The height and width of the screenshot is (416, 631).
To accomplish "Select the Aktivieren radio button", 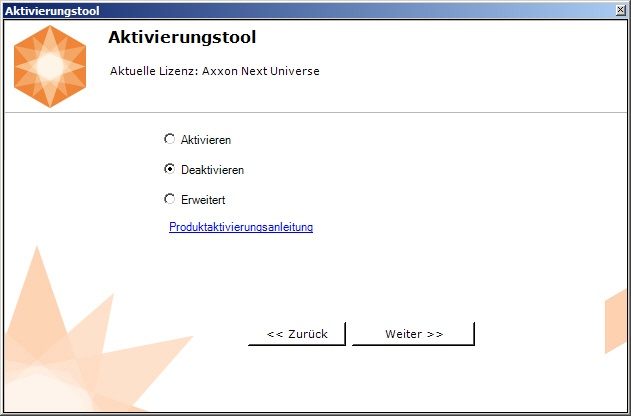I will click(x=169, y=139).
